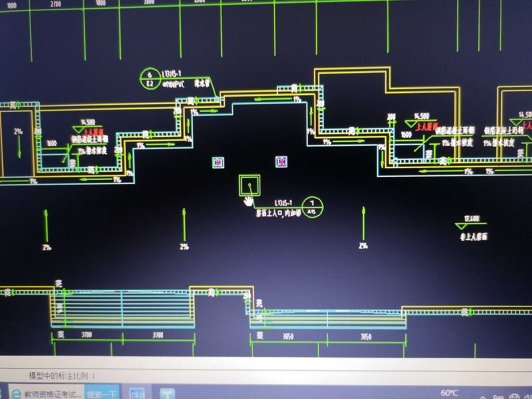Screen dimensions: 532x399
Task: Click the 60°C temperature tray indicator
Action: pos(449,393)
